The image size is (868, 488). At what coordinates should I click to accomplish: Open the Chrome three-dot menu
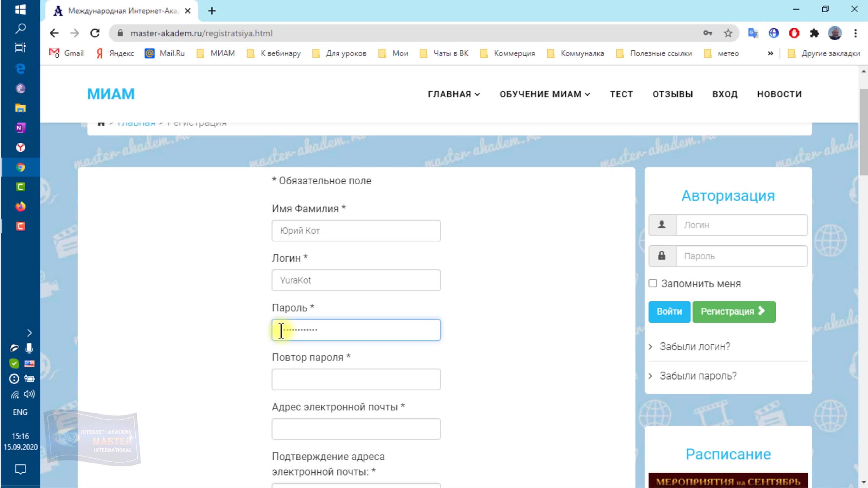(x=855, y=33)
